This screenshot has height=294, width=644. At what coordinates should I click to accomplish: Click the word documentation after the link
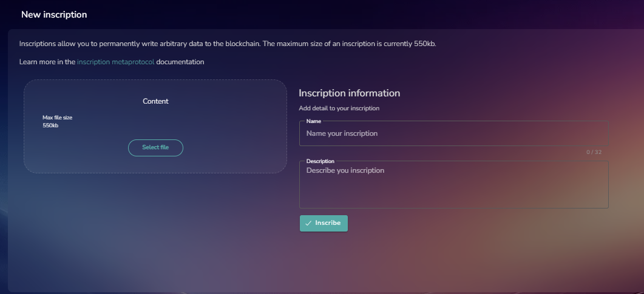[x=180, y=62]
